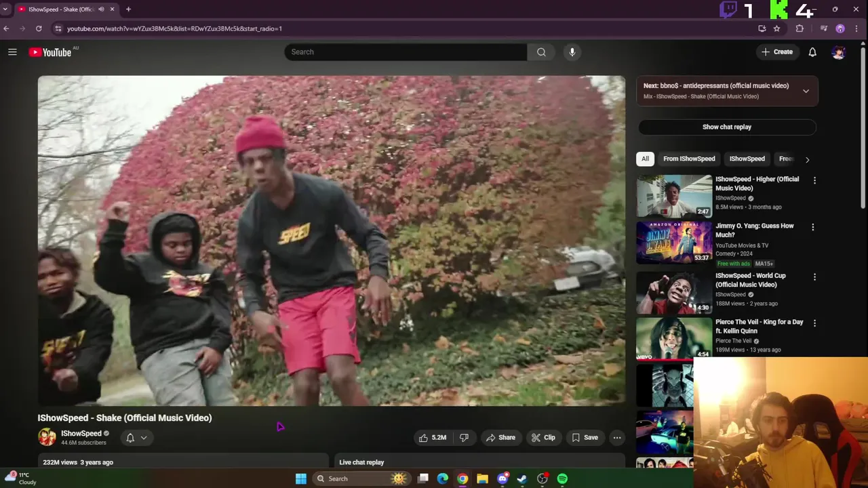Open Steam from taskbar
Screen dimensions: 868x488
click(x=522, y=479)
